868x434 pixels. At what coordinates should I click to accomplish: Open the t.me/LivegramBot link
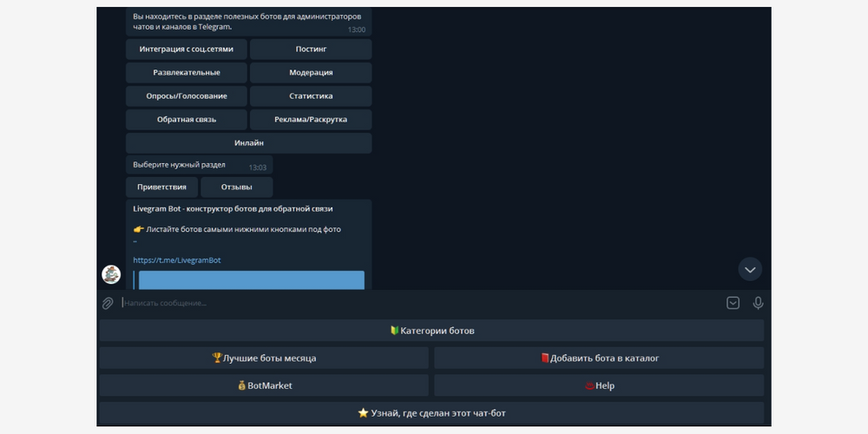[177, 260]
